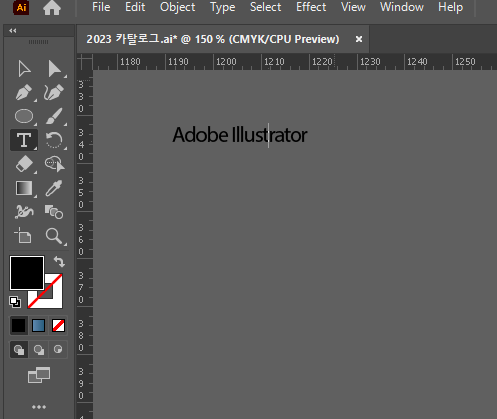Apply solid Color mode button
Image resolution: width=497 pixels, height=419 pixels.
point(19,325)
